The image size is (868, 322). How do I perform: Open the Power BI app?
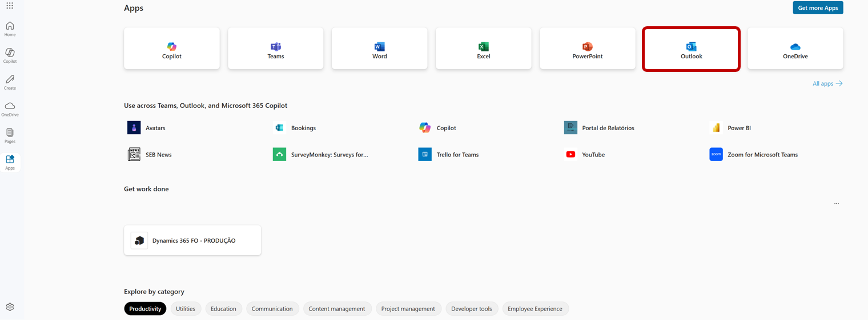click(738, 128)
